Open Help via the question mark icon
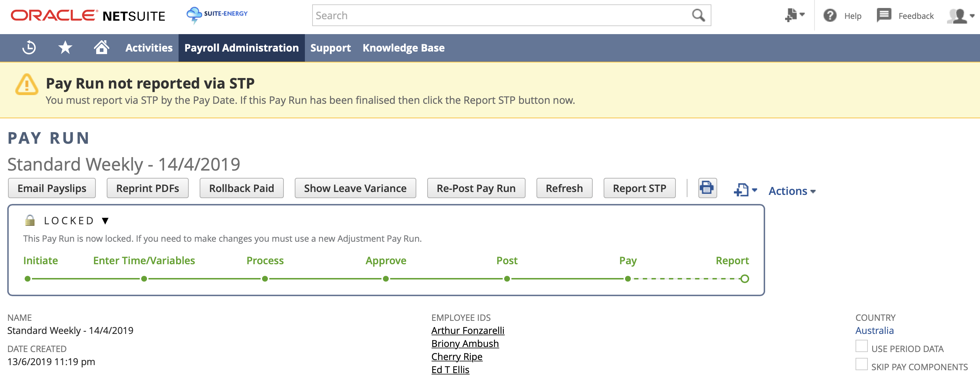Viewport: 980px width, 376px height. 830,15
